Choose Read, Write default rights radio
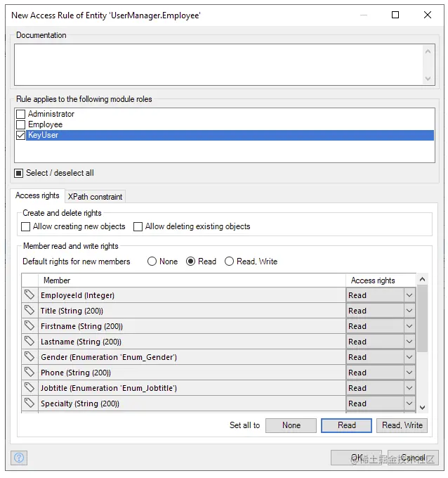Screen dimensions: 448x478 [x=229, y=261]
